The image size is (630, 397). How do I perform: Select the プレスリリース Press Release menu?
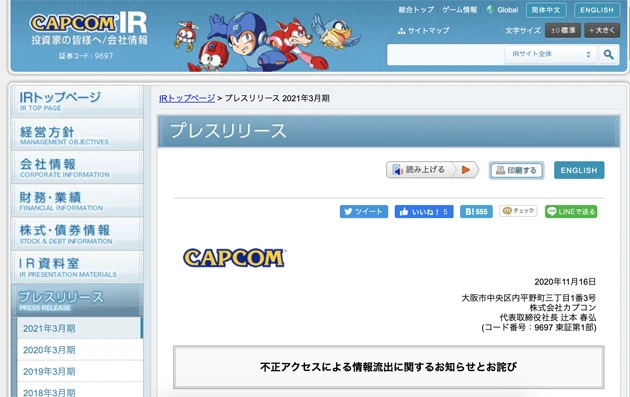click(x=77, y=301)
